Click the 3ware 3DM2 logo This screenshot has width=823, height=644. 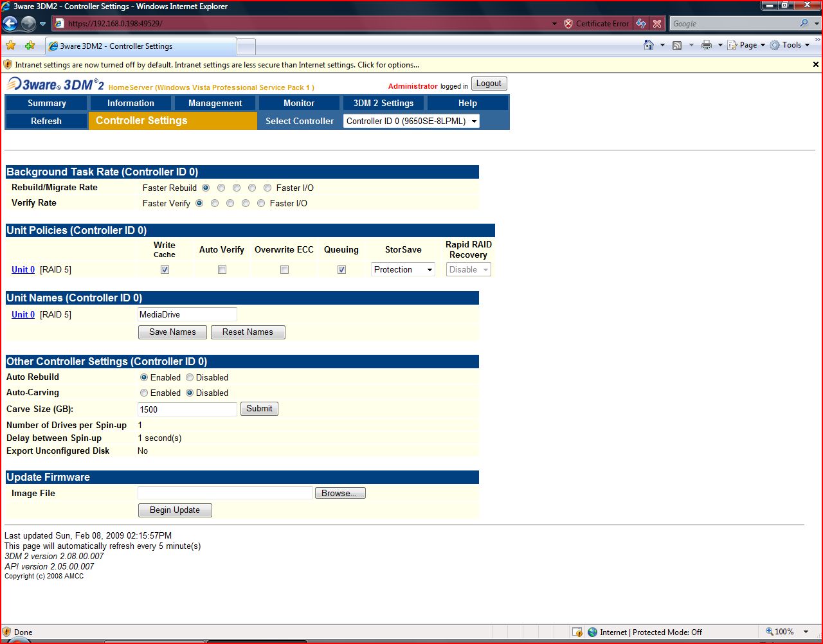(55, 84)
